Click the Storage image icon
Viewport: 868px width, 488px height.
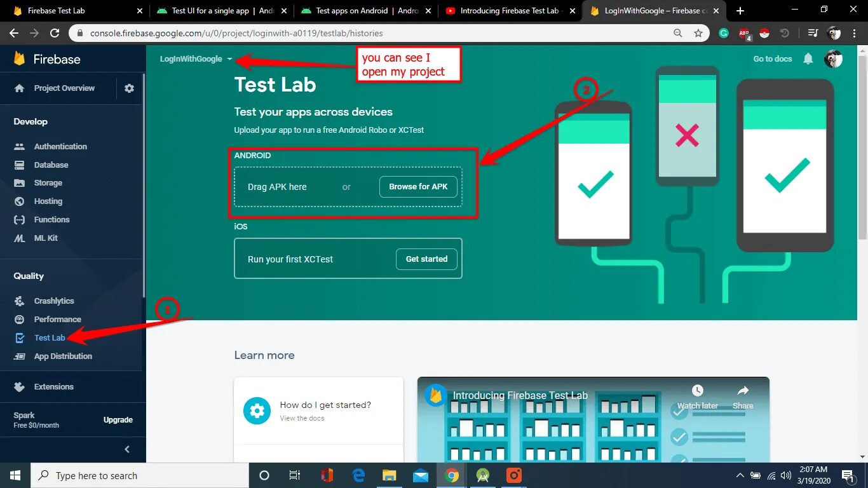click(x=20, y=183)
